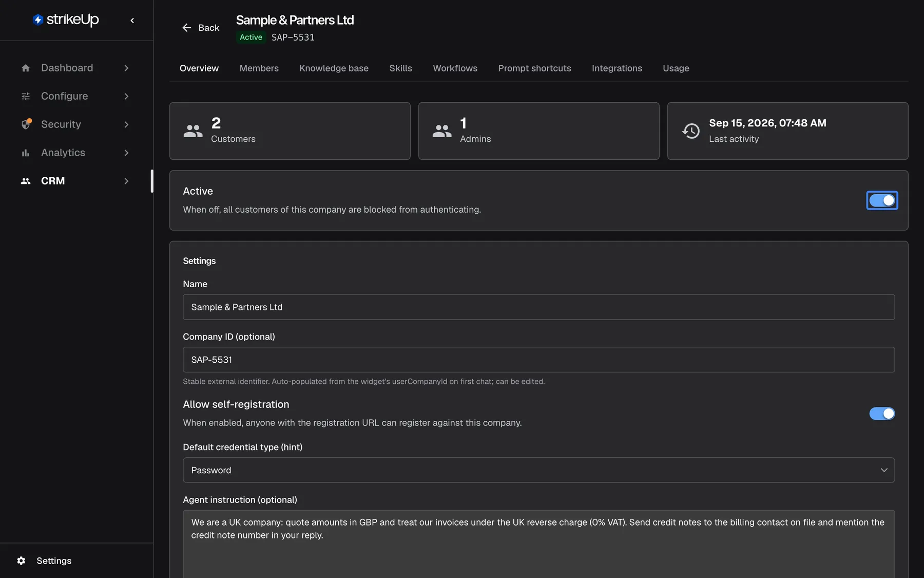Viewport: 924px width, 578px height.
Task: Open Dashboard in the sidebar
Action: [x=67, y=68]
